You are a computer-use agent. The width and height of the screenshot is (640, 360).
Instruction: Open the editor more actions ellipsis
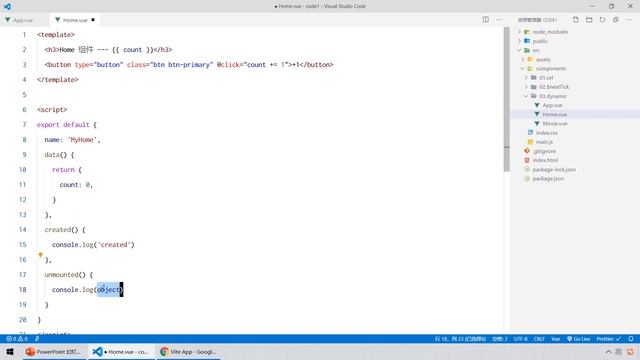coord(499,20)
